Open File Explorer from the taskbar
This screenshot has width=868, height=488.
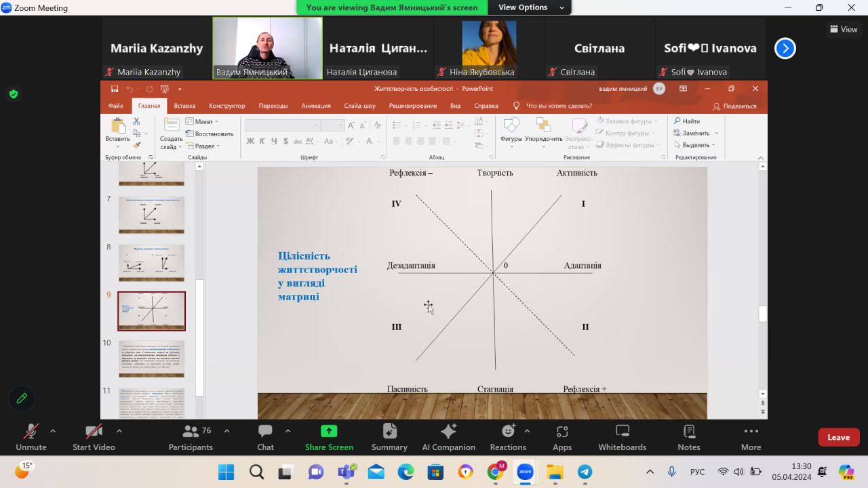[555, 472]
